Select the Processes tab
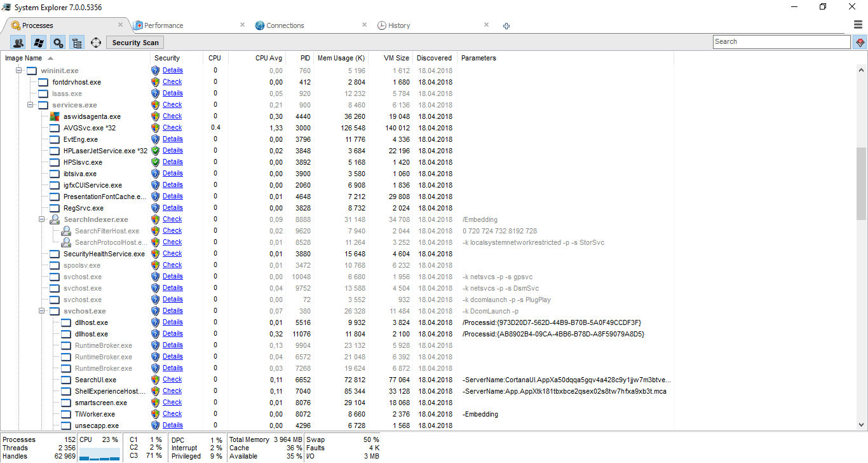 [37, 25]
